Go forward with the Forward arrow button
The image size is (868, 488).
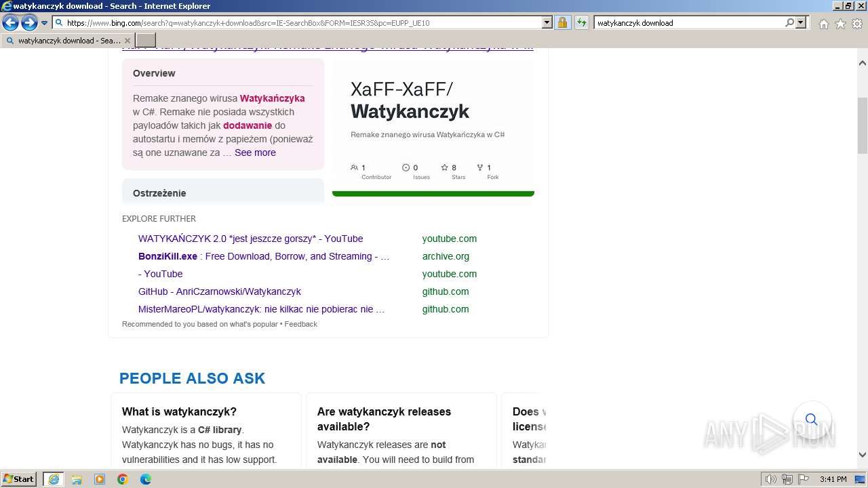(29, 22)
